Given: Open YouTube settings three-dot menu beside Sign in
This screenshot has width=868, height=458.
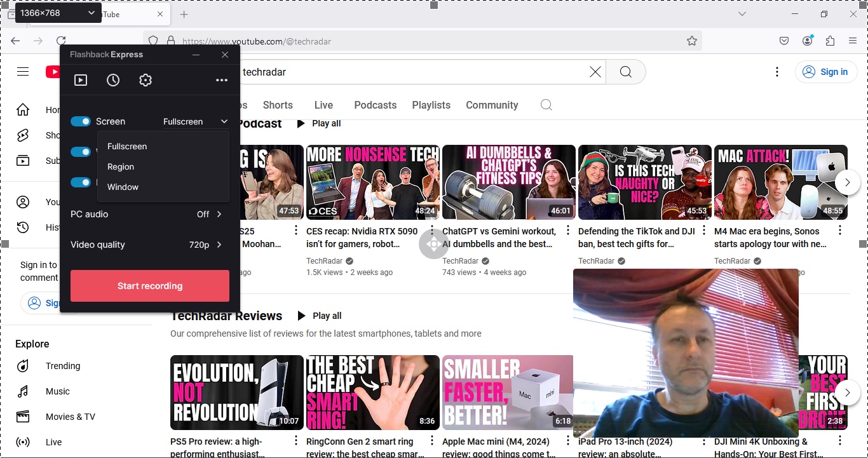Looking at the screenshot, I should click(x=777, y=72).
